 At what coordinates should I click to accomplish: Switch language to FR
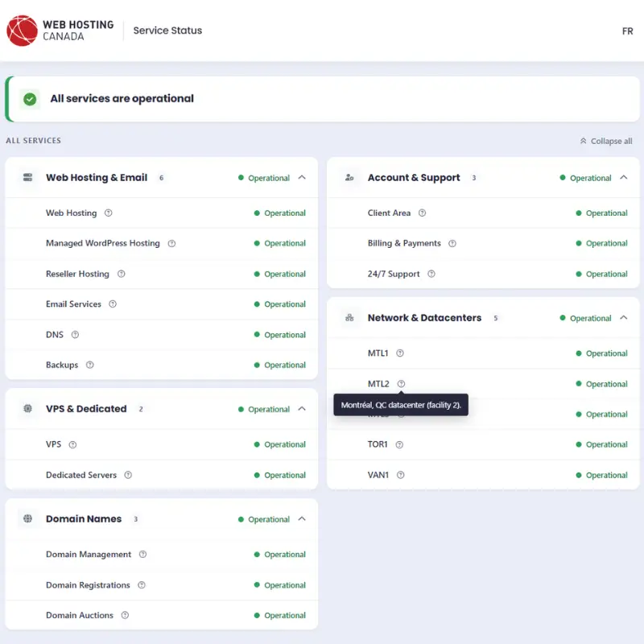[627, 31]
